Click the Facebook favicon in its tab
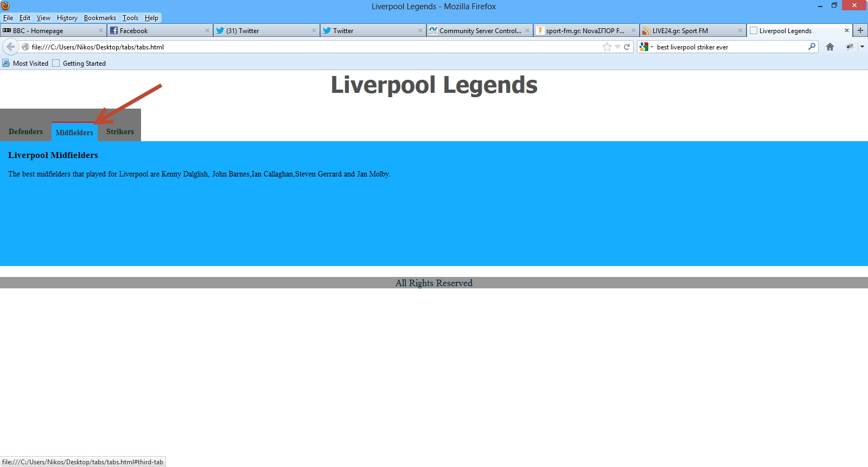 coord(114,30)
